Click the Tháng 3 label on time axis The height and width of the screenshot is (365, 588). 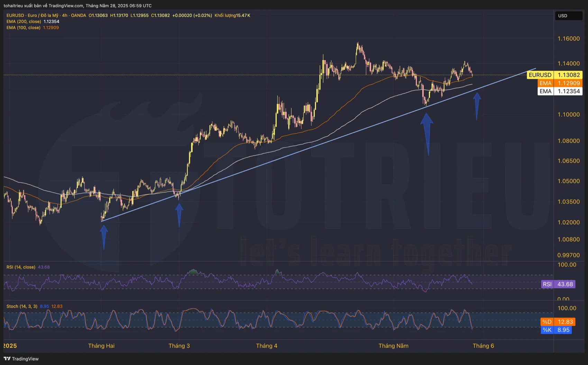(x=179, y=346)
